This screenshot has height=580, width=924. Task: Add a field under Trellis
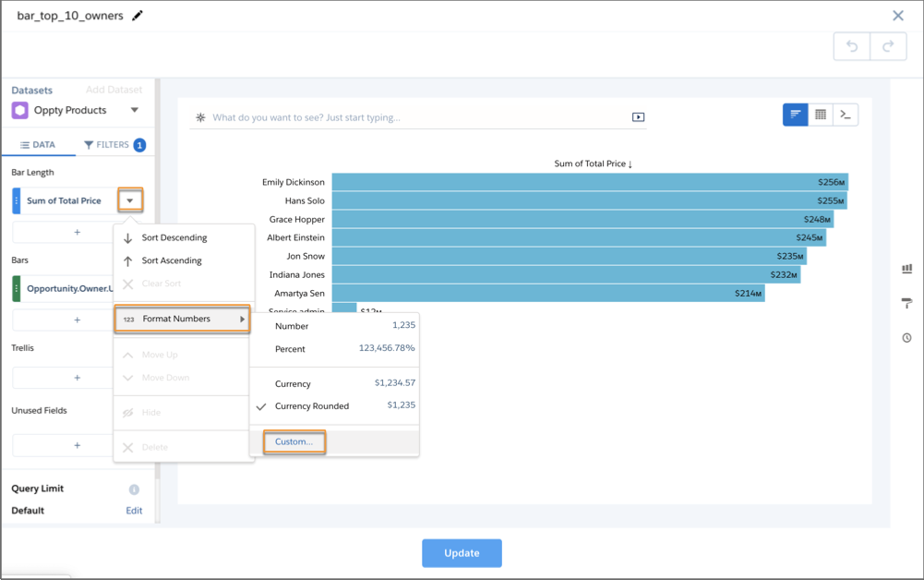78,378
